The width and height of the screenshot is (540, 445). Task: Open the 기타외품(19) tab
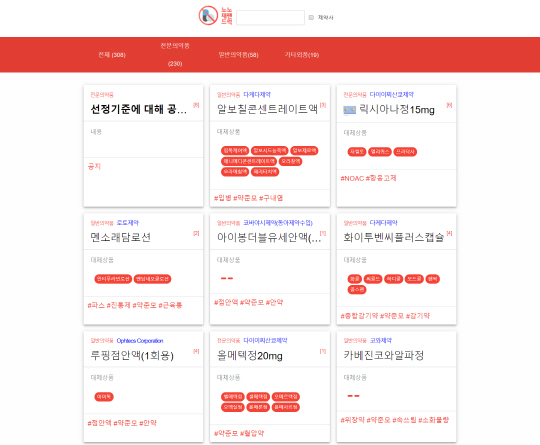coord(302,55)
